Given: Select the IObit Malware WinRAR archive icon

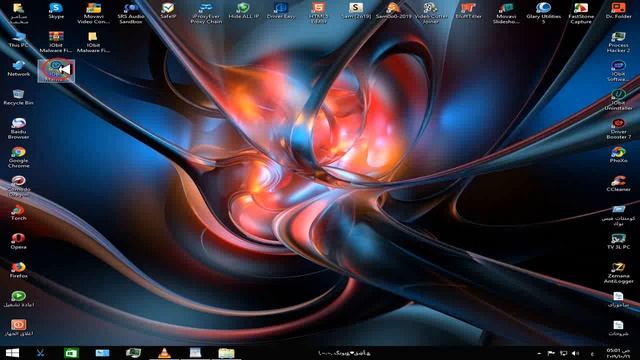Looking at the screenshot, I should click(x=56, y=42).
